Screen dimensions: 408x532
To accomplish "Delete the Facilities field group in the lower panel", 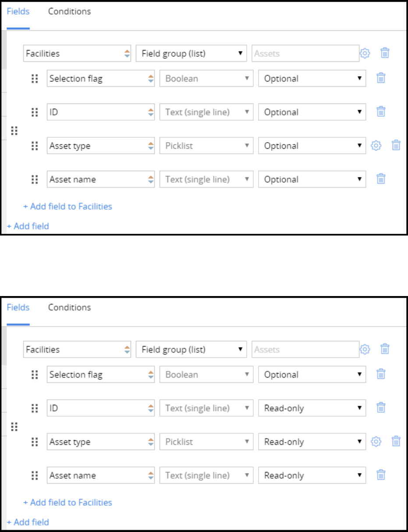I will click(x=385, y=349).
